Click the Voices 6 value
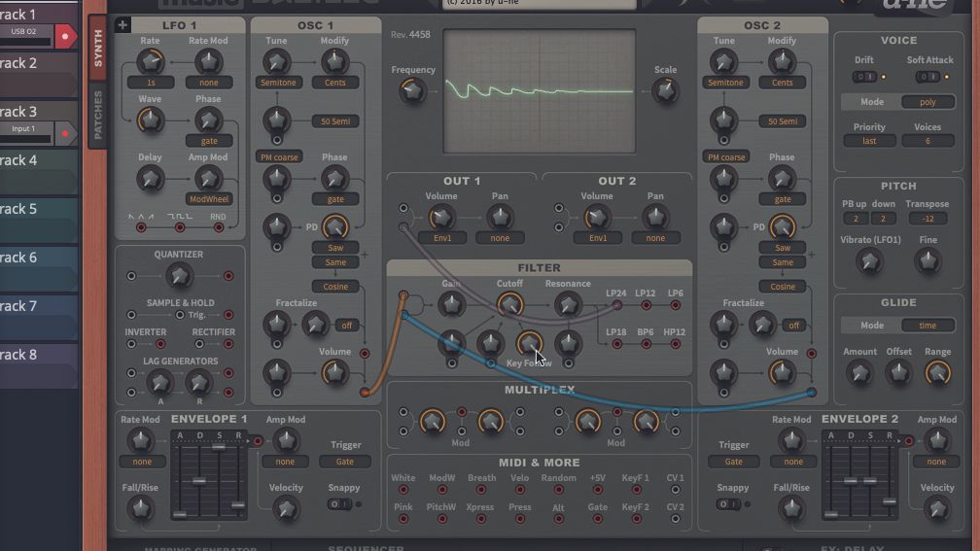This screenshot has height=551, width=980. 927,141
